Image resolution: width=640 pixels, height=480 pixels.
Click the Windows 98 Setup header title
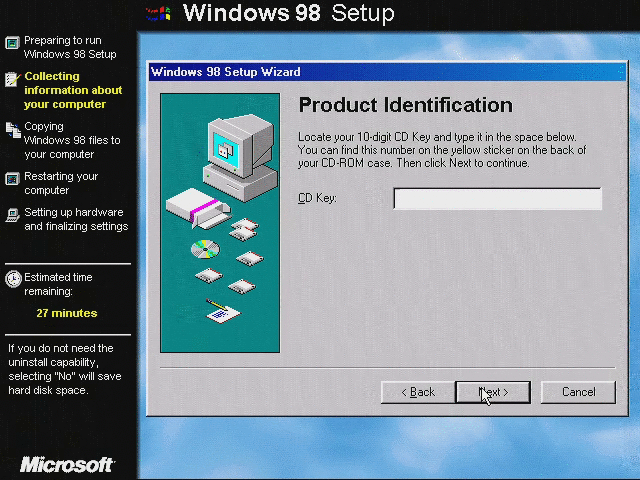coord(289,13)
